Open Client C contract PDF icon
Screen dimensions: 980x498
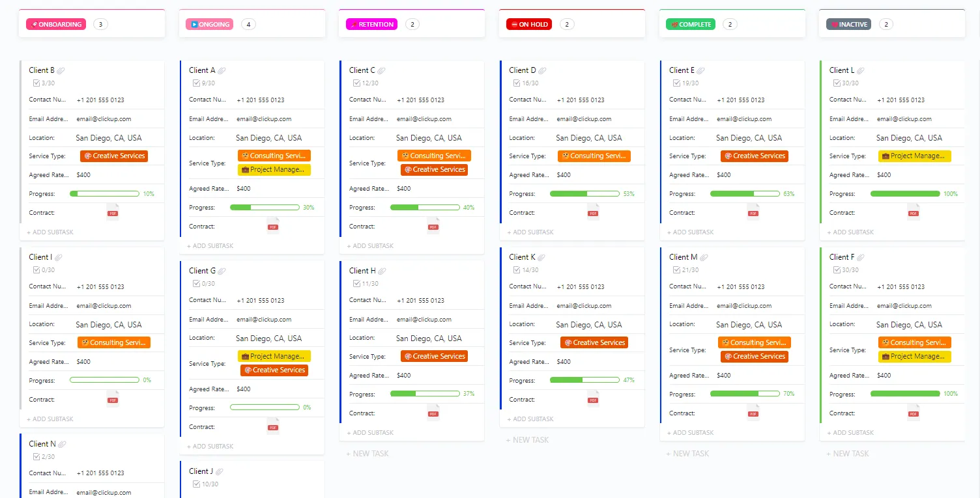coord(433,226)
